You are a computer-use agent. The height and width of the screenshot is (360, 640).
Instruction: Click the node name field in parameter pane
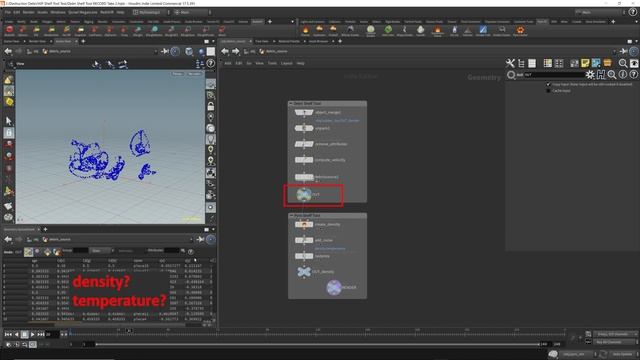coord(555,75)
